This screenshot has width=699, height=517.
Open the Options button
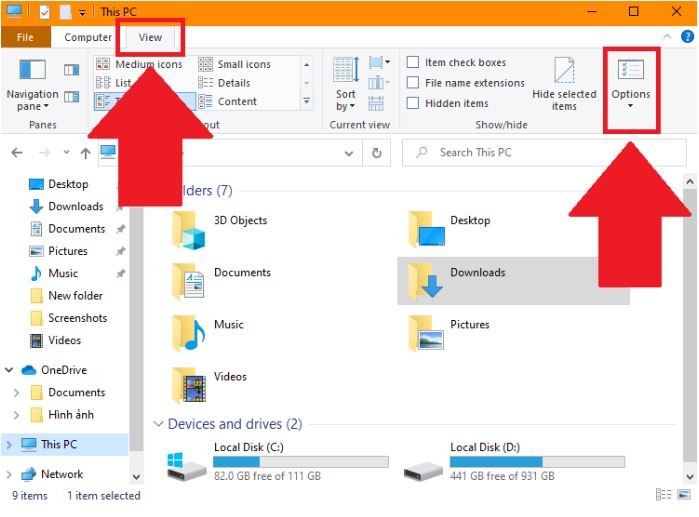[x=630, y=85]
